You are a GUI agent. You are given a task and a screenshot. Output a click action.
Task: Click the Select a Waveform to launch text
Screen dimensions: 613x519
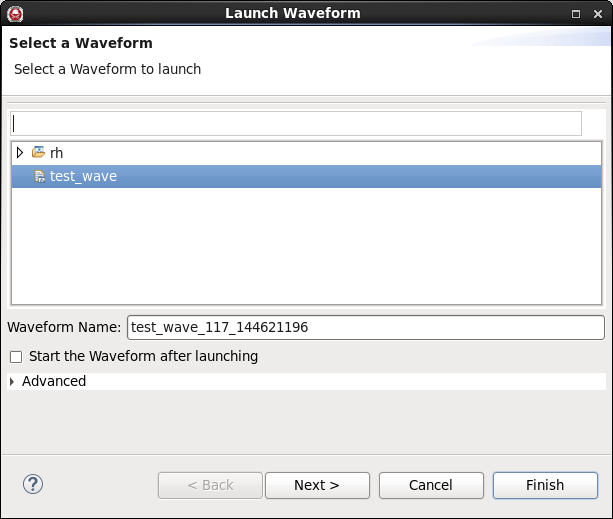[x=108, y=69]
